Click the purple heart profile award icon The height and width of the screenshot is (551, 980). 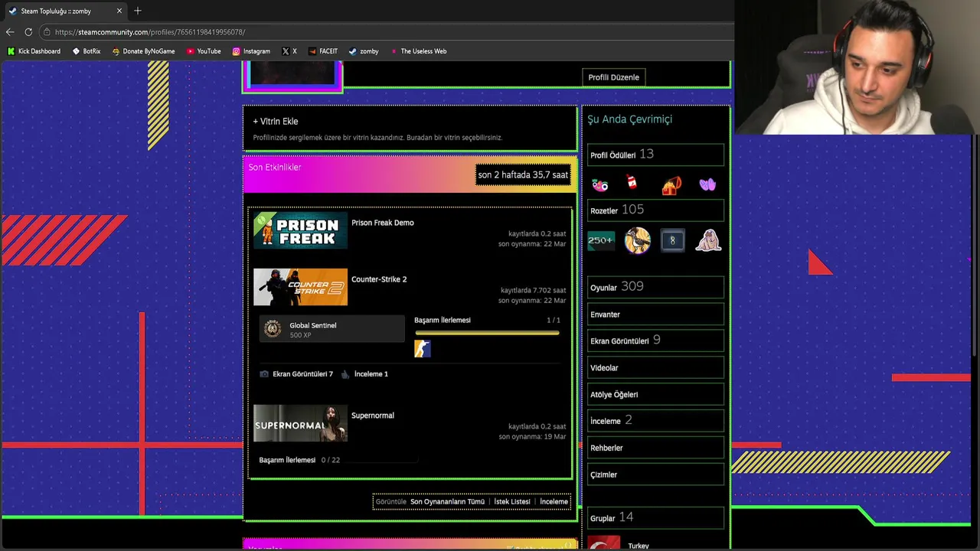click(x=707, y=184)
